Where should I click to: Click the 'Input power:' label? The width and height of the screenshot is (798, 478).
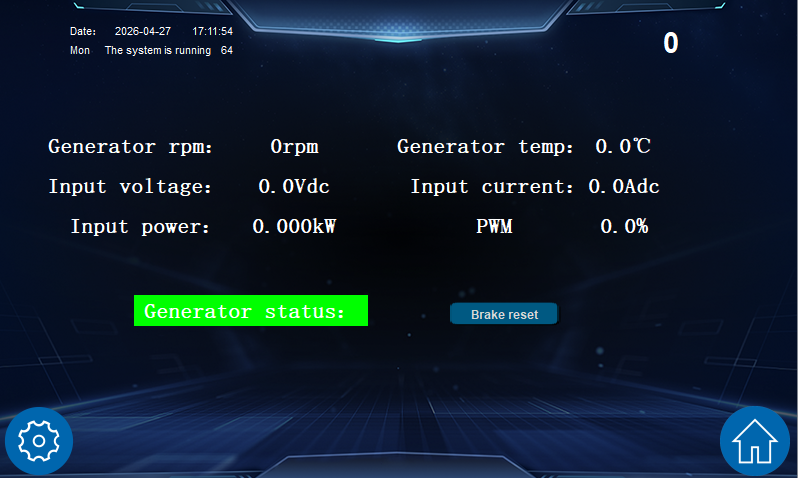coord(140,227)
